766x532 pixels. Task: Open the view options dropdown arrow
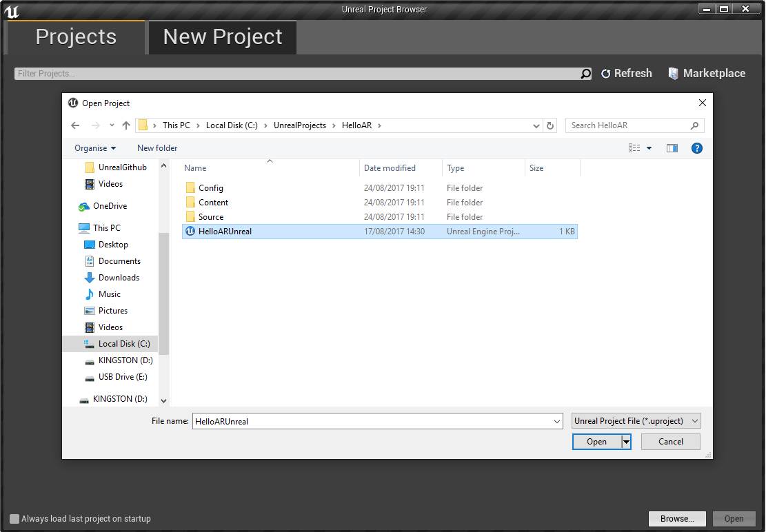[x=649, y=148]
